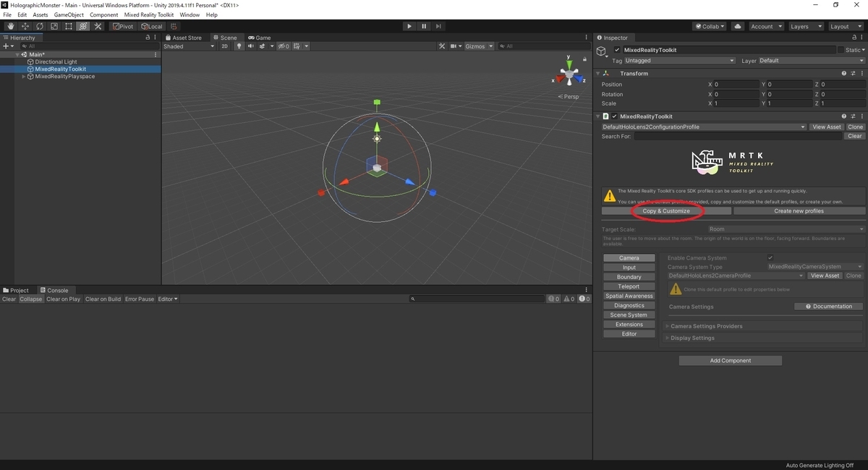The height and width of the screenshot is (470, 868).
Task: Toggle MixedRealityToolkit component enabled checkbox
Action: pos(615,116)
